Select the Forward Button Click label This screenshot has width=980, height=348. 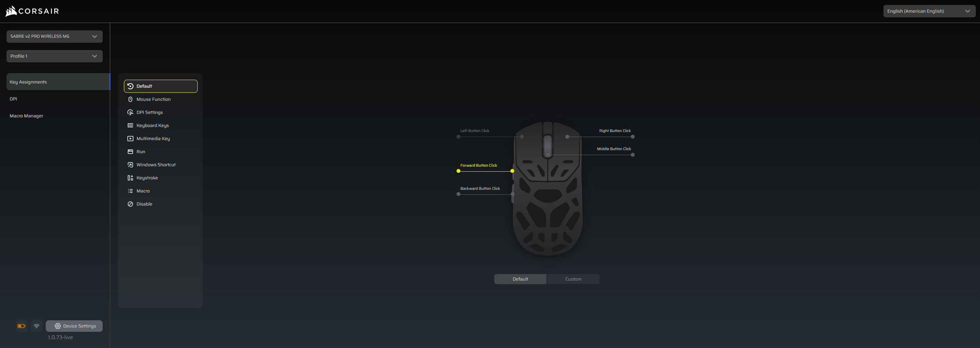point(478,166)
